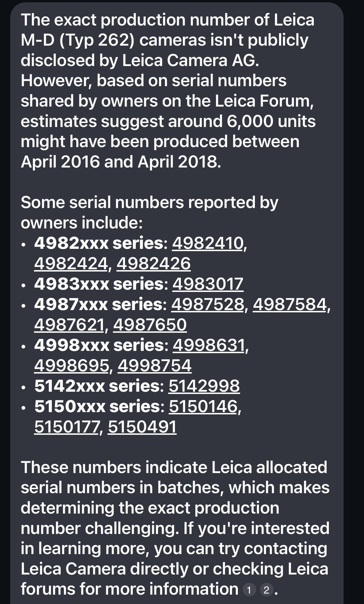Tap serial number 4987650 link
Viewport: 364px width, 604px height.
click(x=150, y=325)
